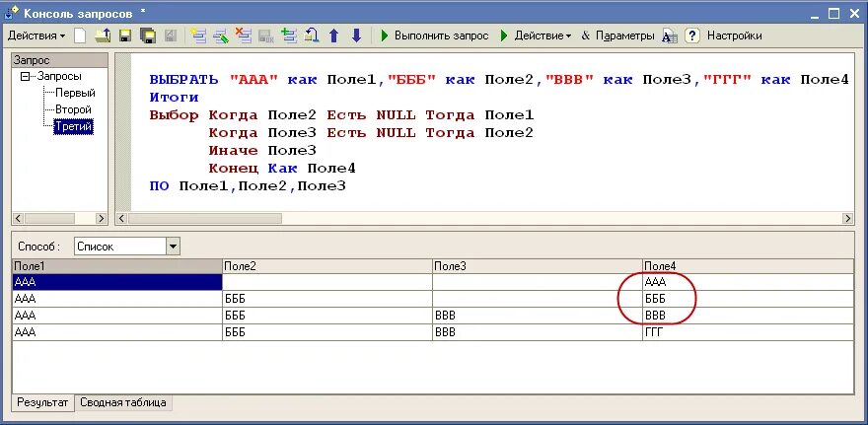Click the query editor horizontal scrollbar thumb

205,219
